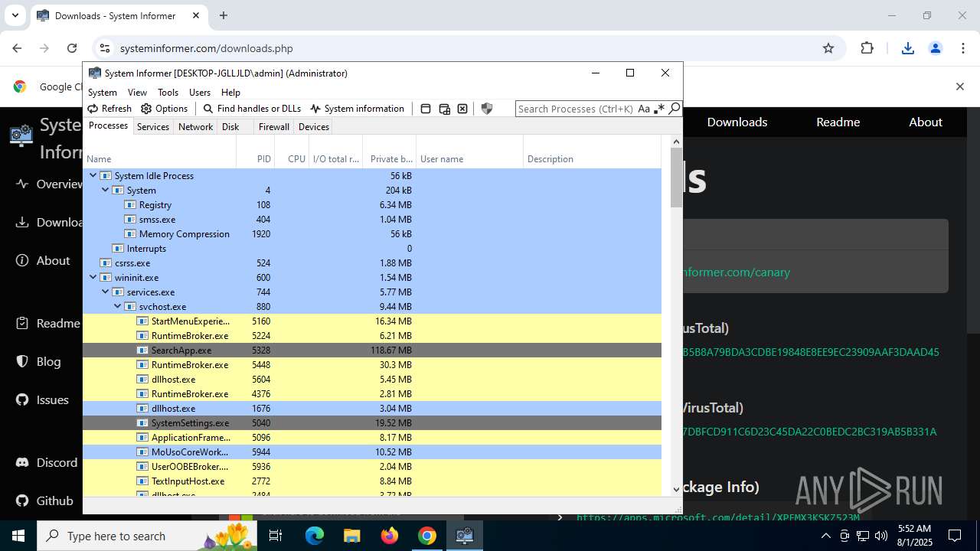Collapse the services.exe tree node
The height and width of the screenshot is (551, 980).
(106, 292)
